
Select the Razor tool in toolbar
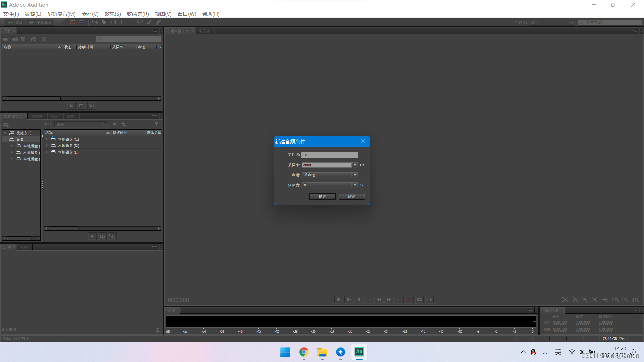pos(104,22)
